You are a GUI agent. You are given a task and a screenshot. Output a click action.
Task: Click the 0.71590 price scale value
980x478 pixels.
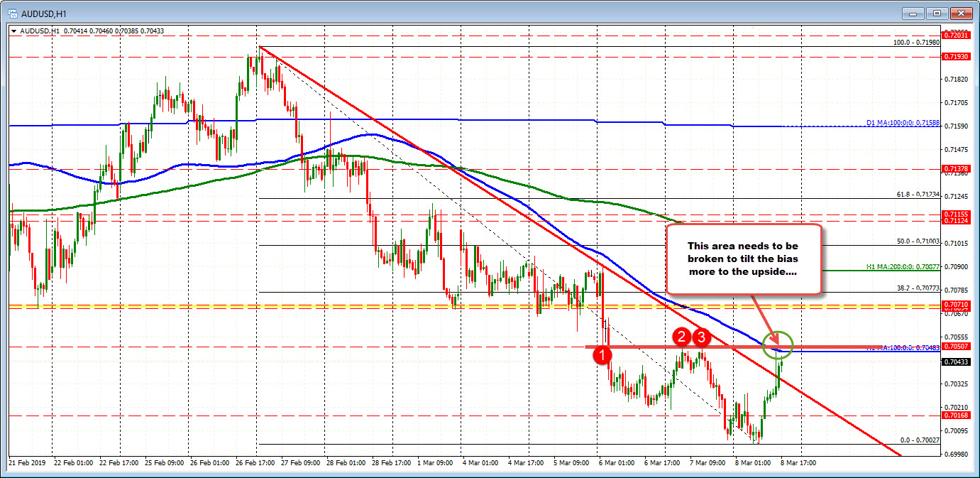pyautogui.click(x=955, y=126)
